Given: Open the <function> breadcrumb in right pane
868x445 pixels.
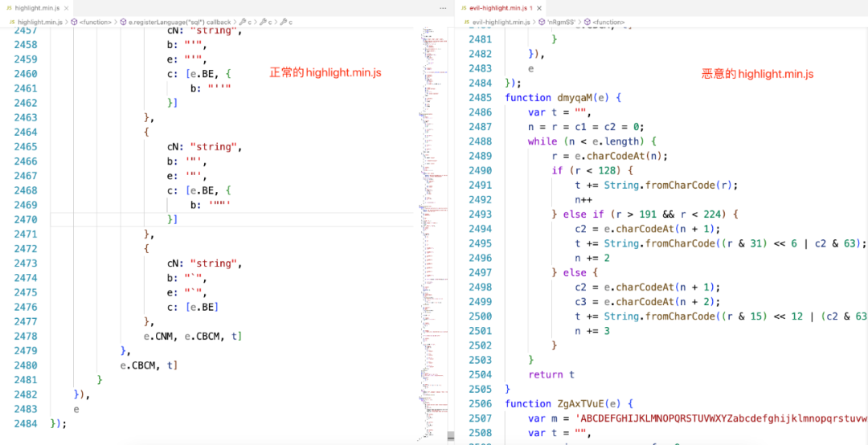Looking at the screenshot, I should click(x=604, y=22).
